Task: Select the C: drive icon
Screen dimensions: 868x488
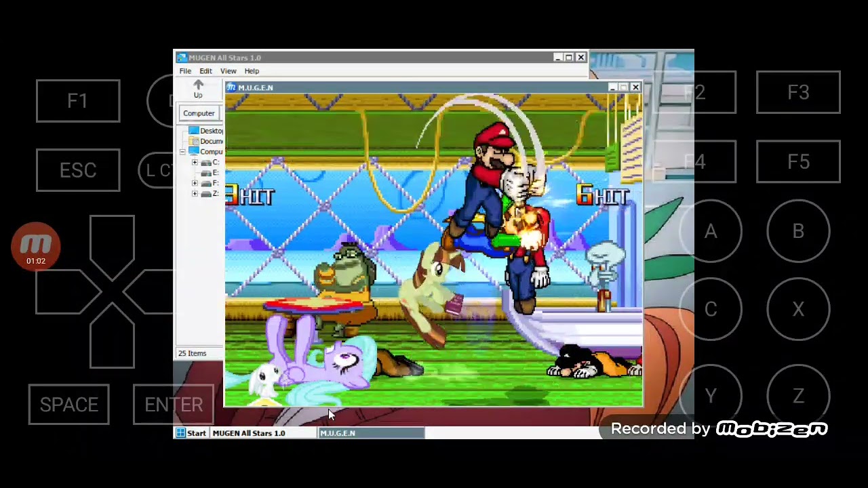Action: pyautogui.click(x=206, y=163)
